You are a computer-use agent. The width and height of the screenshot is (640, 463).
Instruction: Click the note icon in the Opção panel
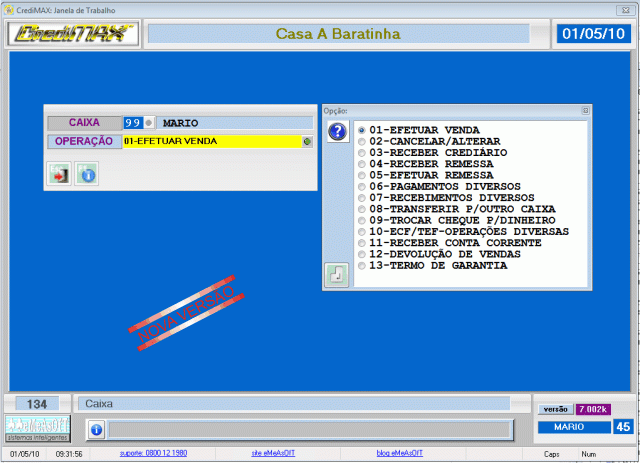tap(337, 274)
